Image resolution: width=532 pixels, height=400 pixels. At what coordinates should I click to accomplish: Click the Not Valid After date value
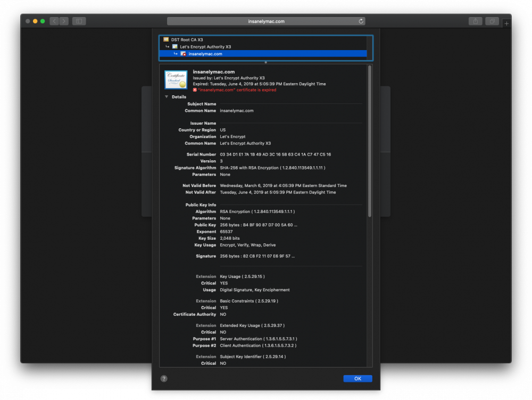[x=278, y=192]
